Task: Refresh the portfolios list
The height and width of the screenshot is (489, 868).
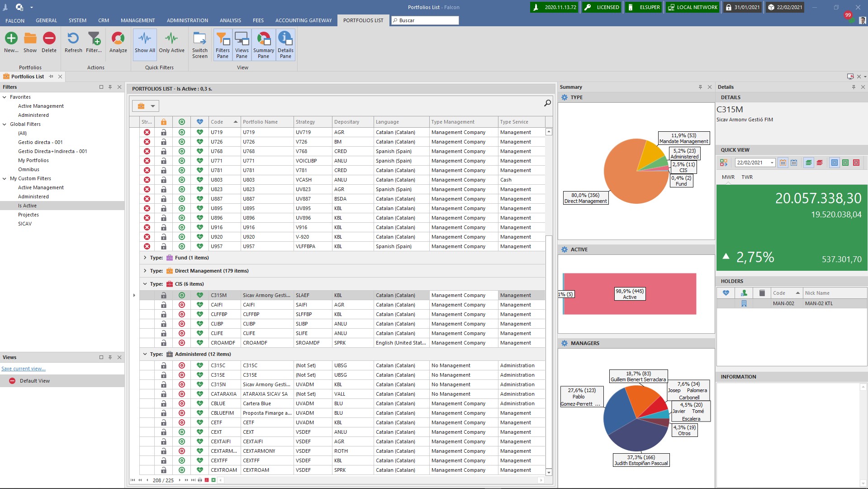Action: click(x=73, y=39)
